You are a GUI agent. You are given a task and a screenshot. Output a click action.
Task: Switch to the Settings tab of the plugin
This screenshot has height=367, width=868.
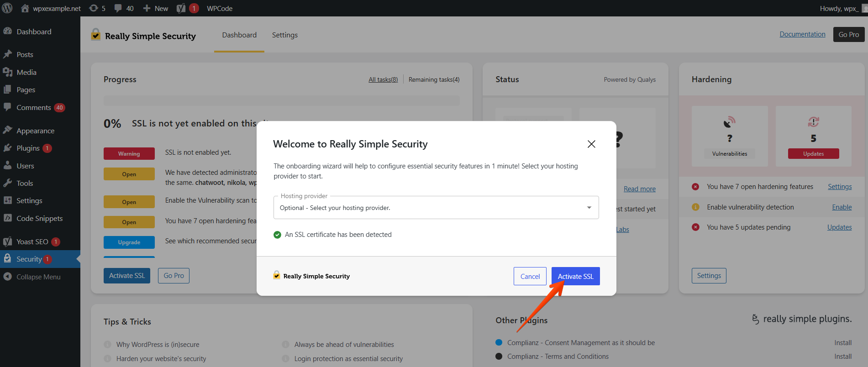(284, 35)
